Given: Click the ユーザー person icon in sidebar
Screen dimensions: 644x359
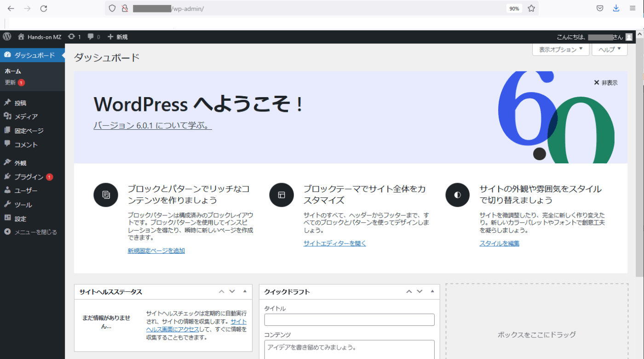Looking at the screenshot, I should tap(7, 190).
